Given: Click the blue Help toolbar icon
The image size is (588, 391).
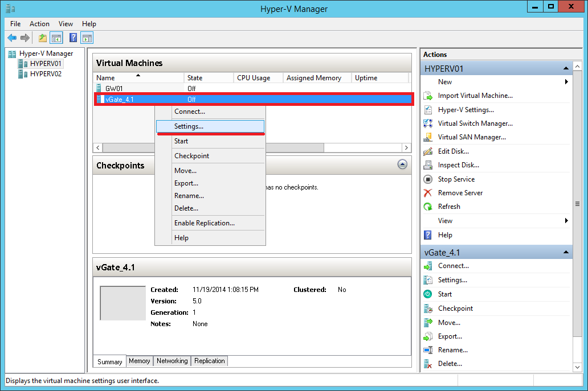Looking at the screenshot, I should click(73, 38).
